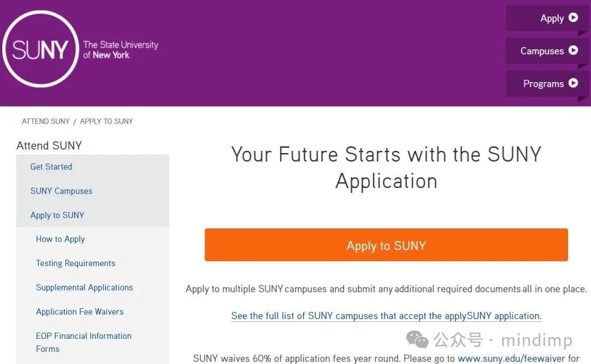591x364 pixels.
Task: Follow the full list of SUNY campuses link
Action: [386, 316]
